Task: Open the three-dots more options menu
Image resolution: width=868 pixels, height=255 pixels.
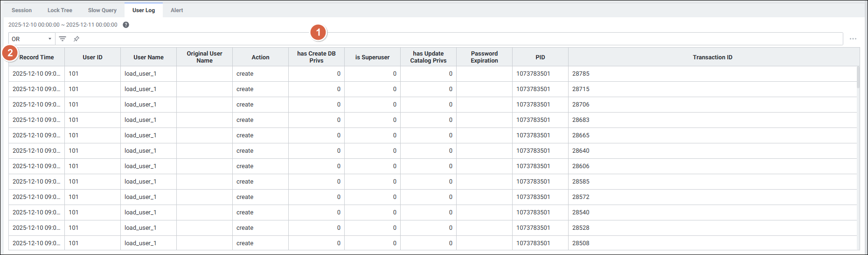Action: click(853, 39)
